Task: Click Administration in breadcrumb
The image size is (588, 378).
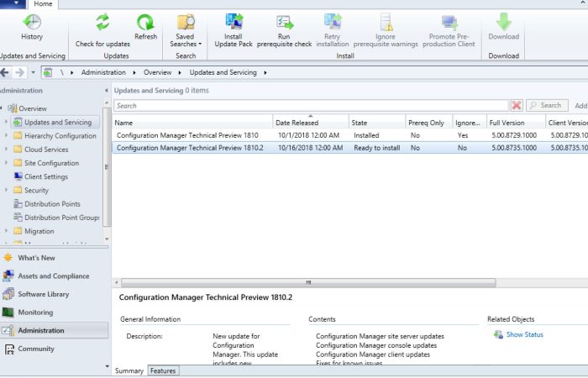Action: pos(103,72)
